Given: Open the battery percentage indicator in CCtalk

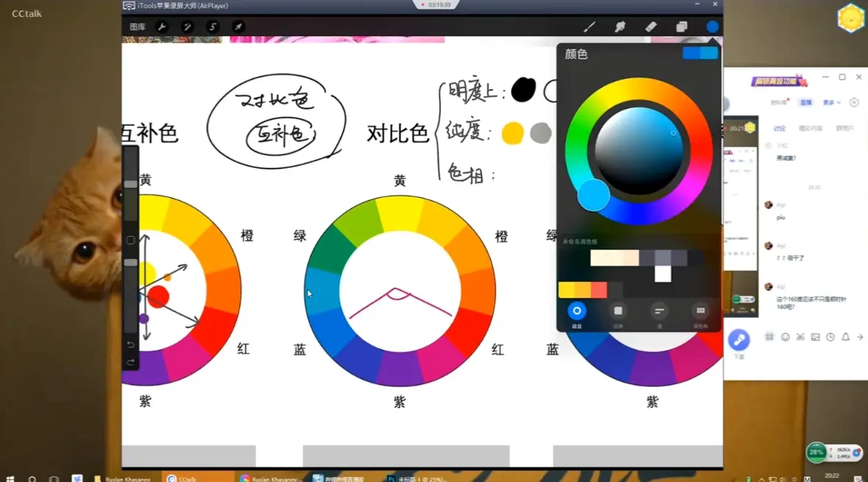Looking at the screenshot, I should pos(816,453).
